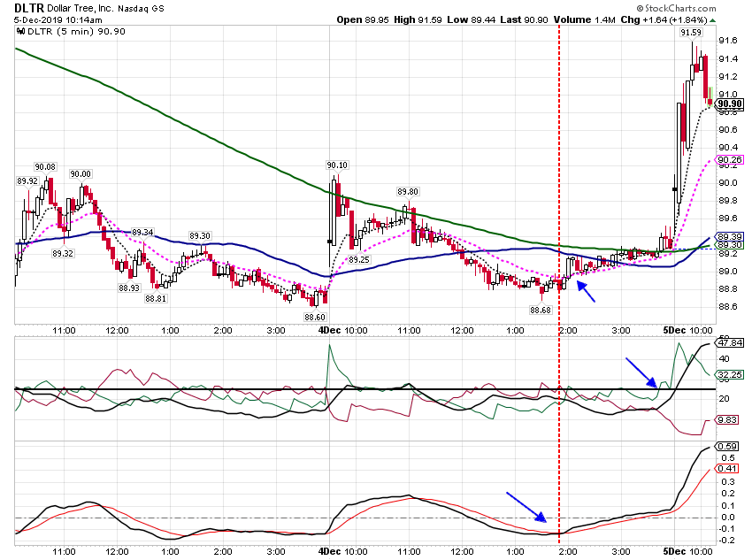Click the DLTR (5 min) 90.90 legend text
Image resolution: width=752 pixels, height=560 pixels.
tap(77, 32)
